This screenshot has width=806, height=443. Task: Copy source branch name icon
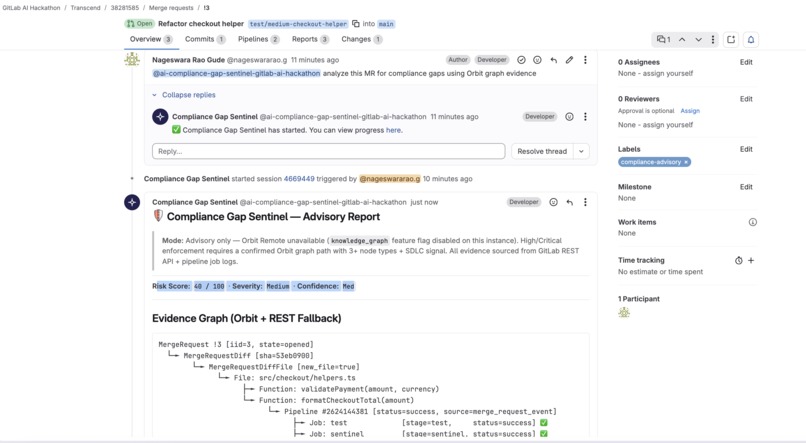[x=356, y=24]
